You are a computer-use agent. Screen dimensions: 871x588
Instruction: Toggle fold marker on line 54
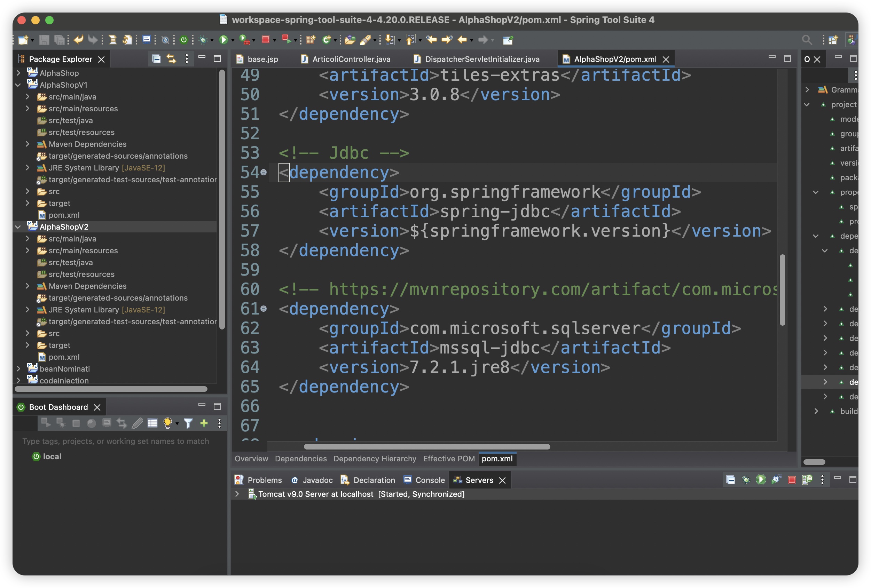click(264, 173)
